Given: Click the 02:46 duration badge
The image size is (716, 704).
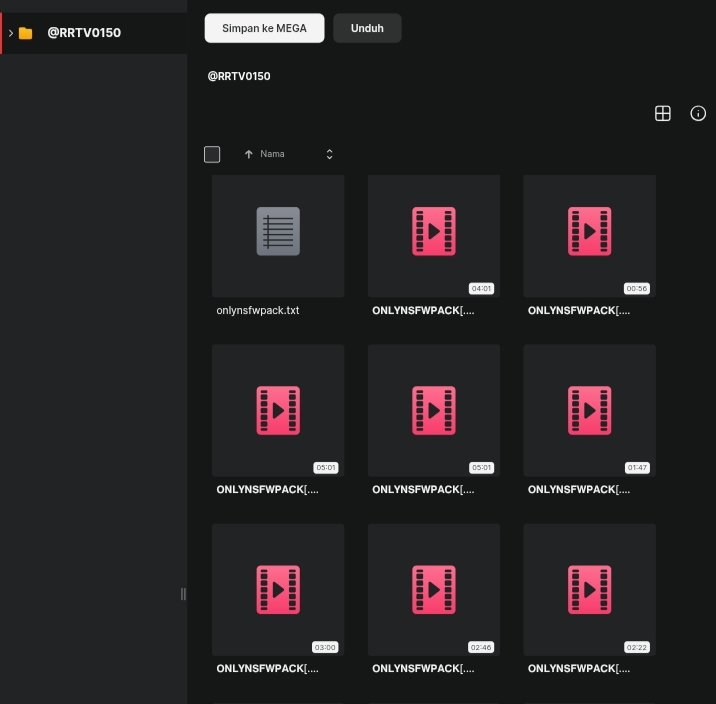Looking at the screenshot, I should pyautogui.click(x=481, y=647).
